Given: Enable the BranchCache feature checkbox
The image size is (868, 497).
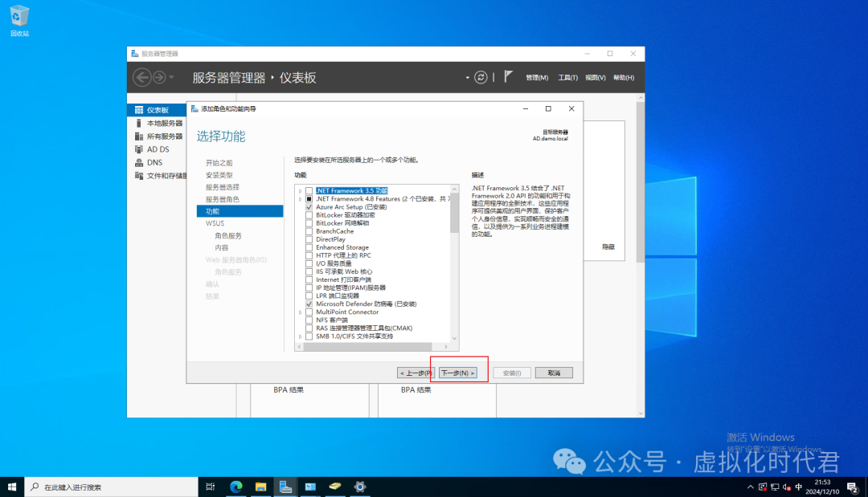Looking at the screenshot, I should (309, 231).
